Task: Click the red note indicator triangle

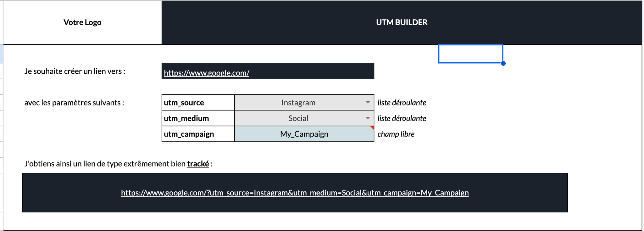Action: (372, 127)
